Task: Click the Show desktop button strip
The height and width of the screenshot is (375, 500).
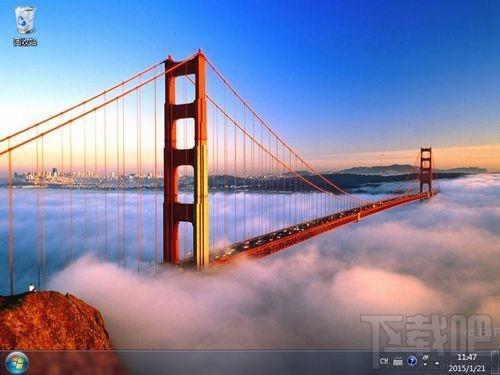Action: click(x=495, y=362)
